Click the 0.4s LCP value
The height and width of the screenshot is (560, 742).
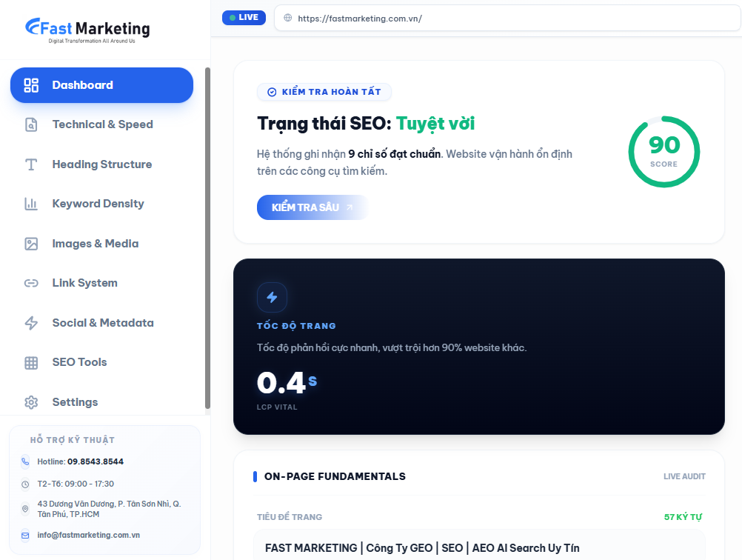287,382
